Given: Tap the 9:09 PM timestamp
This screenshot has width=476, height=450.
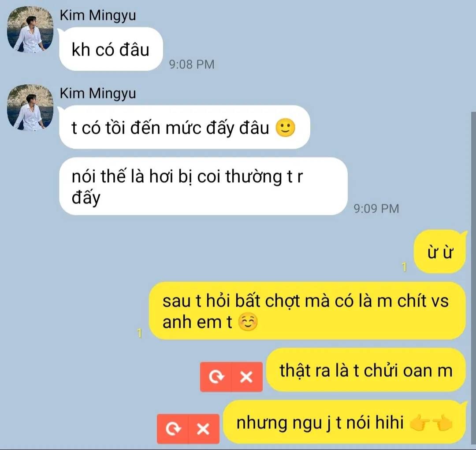Looking at the screenshot, I should pos(376,208).
